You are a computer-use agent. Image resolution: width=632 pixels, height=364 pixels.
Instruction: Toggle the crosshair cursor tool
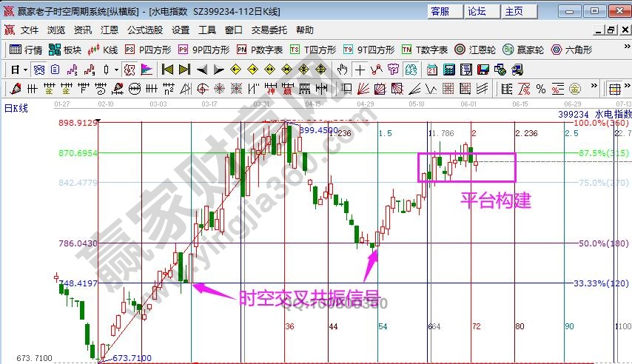click(360, 70)
